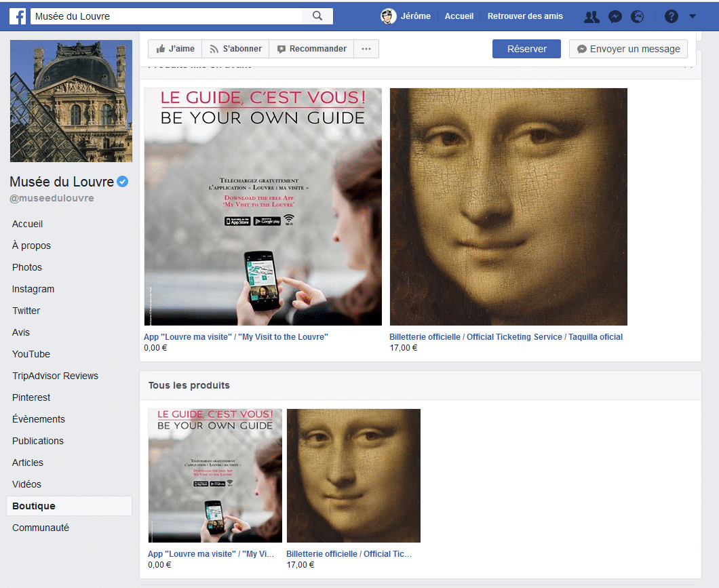Open the more options ellipsis button
Viewport: 719px width, 588px height.
coord(366,49)
